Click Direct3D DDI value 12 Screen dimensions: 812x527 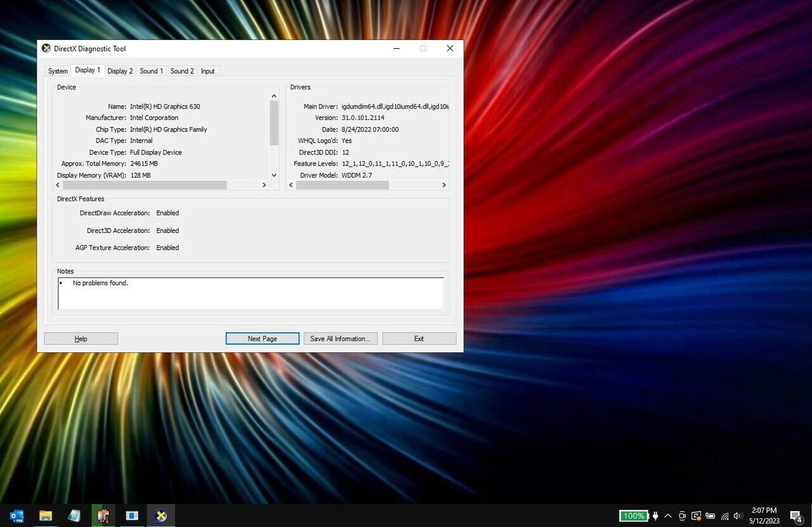tap(345, 152)
